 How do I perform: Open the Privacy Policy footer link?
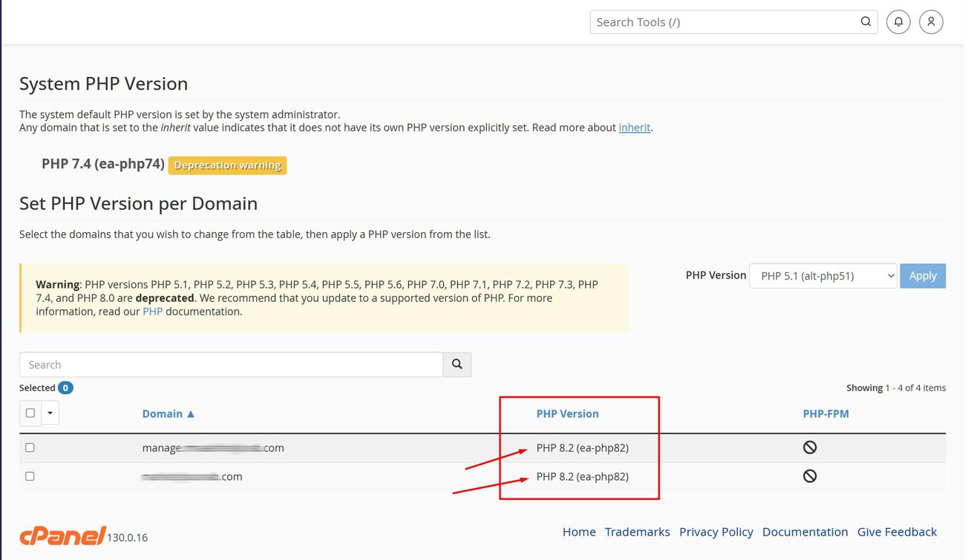[x=716, y=532]
